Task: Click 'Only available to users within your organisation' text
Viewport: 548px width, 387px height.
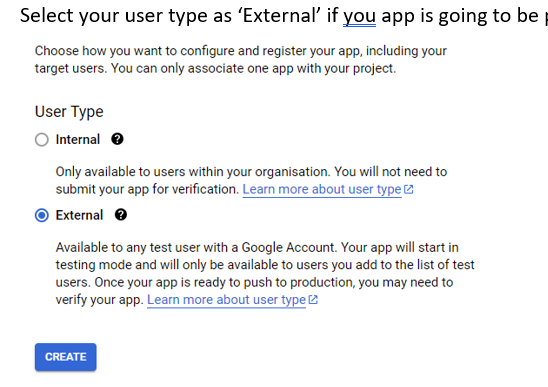Action: tap(193, 172)
